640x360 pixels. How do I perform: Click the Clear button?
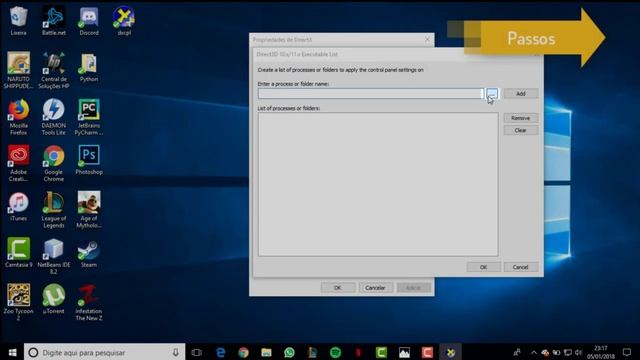click(520, 130)
